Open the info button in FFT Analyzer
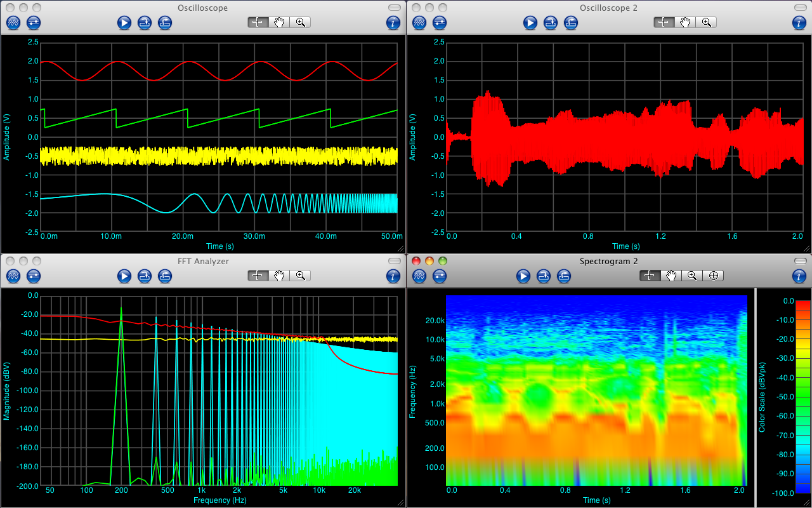This screenshot has height=508, width=812. point(393,276)
